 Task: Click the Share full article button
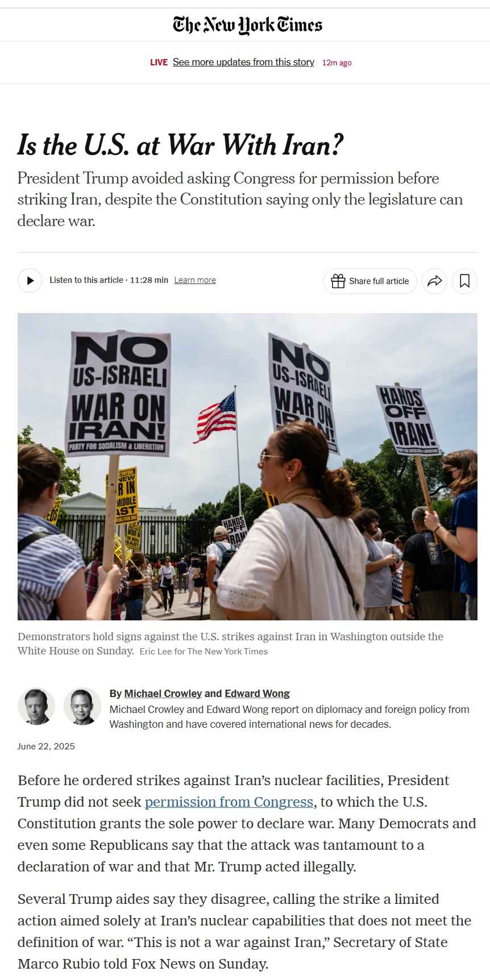(370, 281)
